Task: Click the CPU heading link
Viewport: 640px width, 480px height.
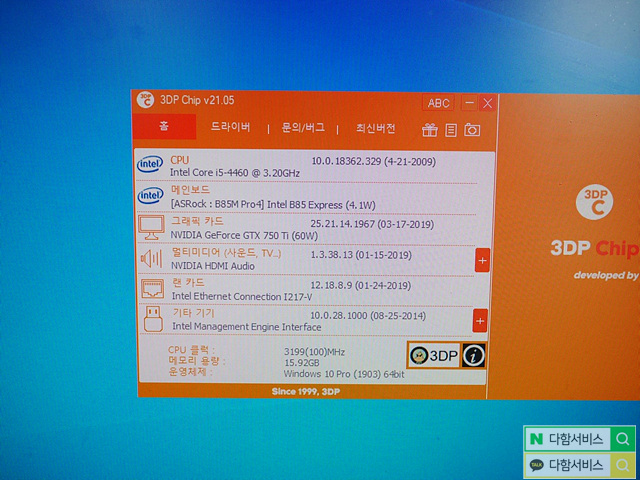Action: click(180, 160)
